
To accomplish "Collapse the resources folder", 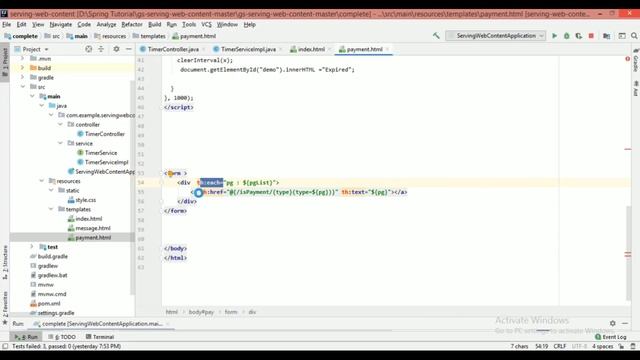I will click(x=41, y=180).
